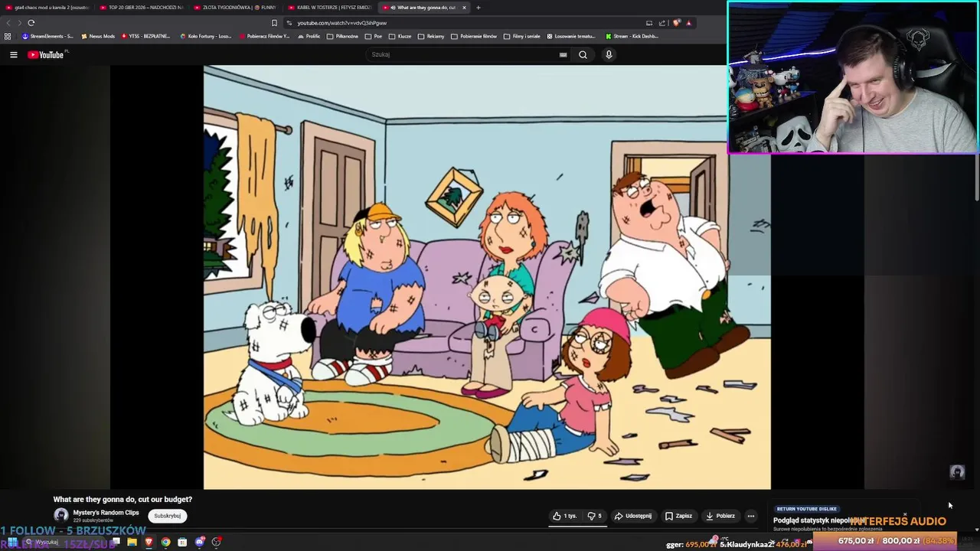980x551 pixels.
Task: Open Chrome from the taskbar
Action: [165, 543]
